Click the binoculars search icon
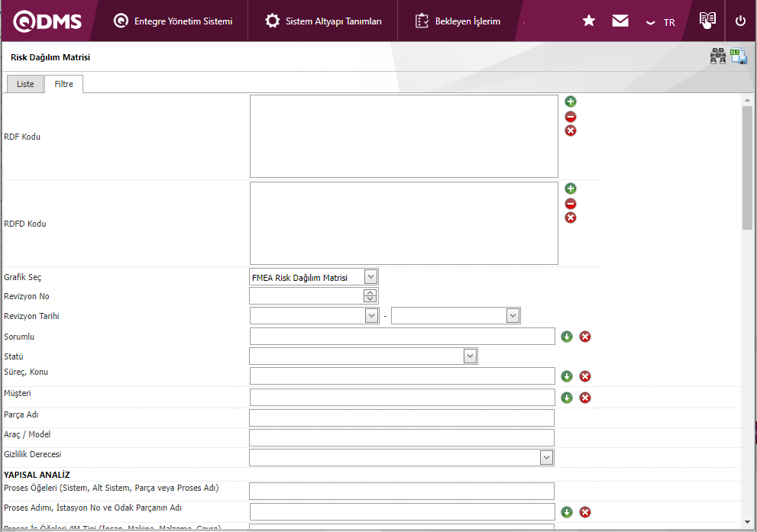This screenshot has width=757, height=532. click(x=718, y=56)
